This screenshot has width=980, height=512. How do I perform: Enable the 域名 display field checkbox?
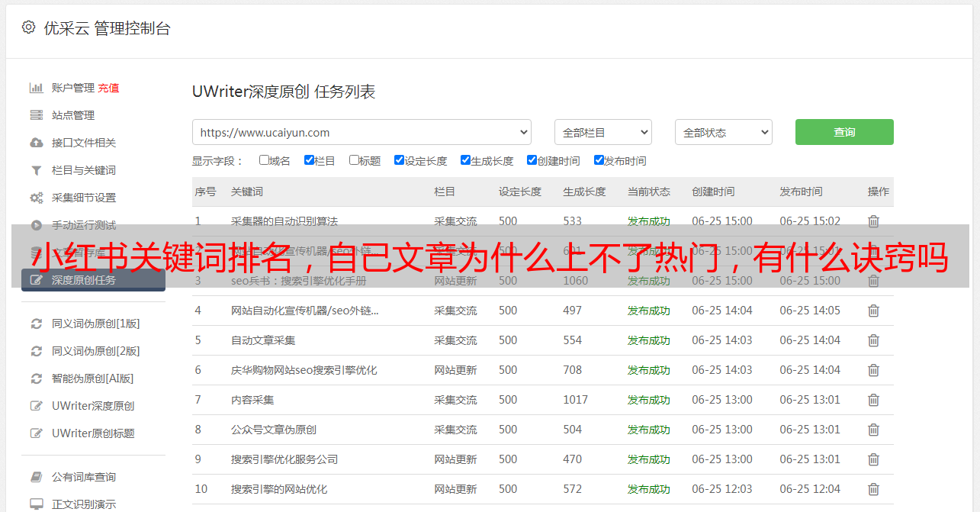(264, 160)
